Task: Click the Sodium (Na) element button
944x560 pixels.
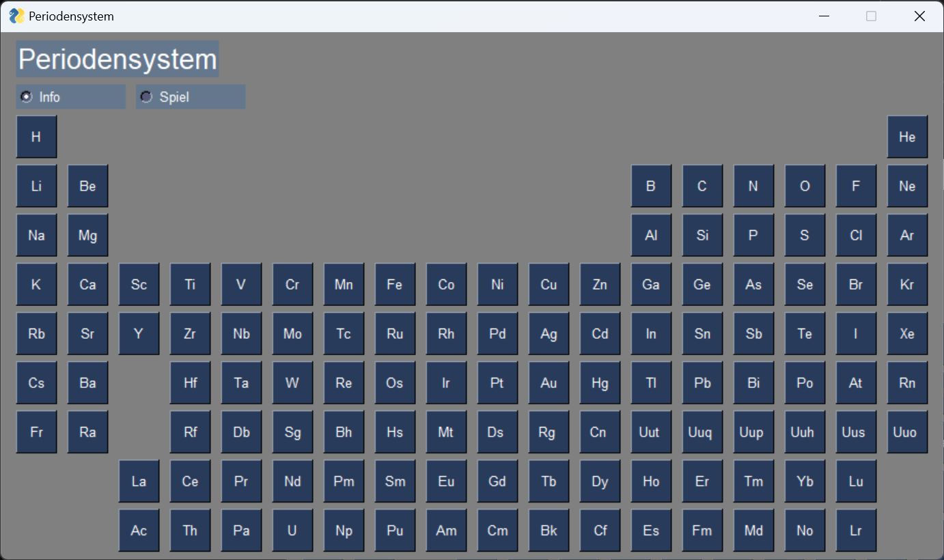Action: pyautogui.click(x=36, y=235)
